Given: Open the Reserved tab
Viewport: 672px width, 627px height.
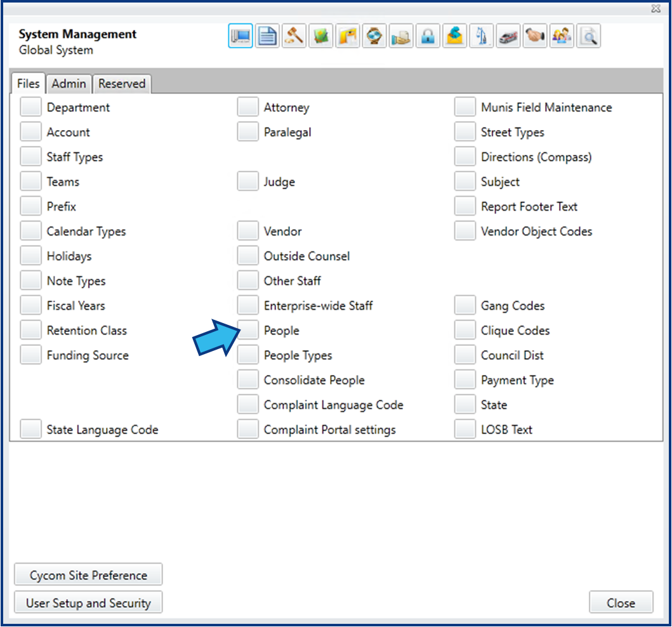Looking at the screenshot, I should click(122, 84).
